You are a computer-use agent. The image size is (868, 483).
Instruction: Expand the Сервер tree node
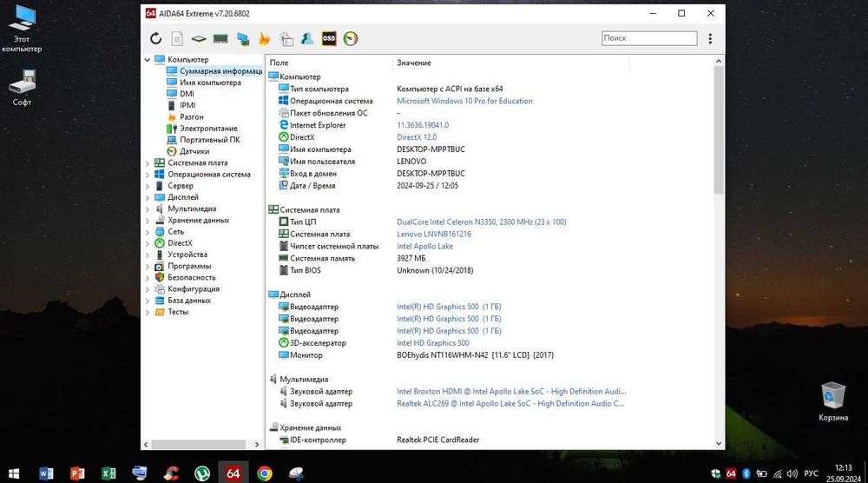[148, 186]
